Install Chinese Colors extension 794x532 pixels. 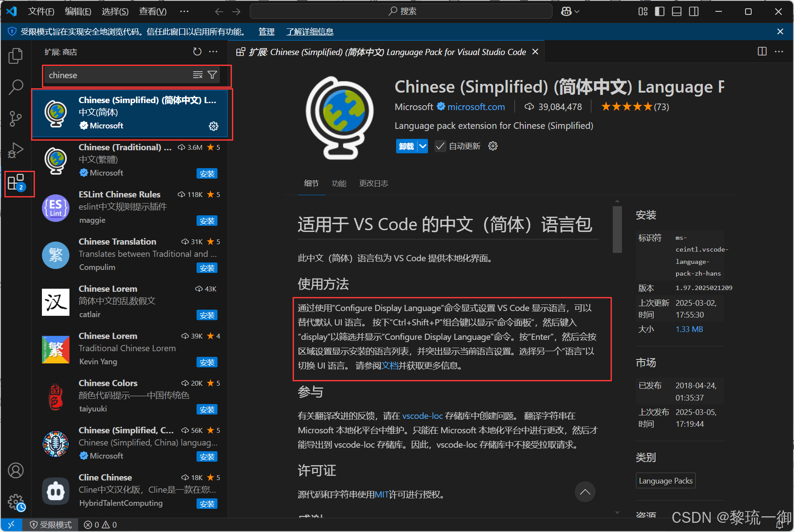point(207,409)
